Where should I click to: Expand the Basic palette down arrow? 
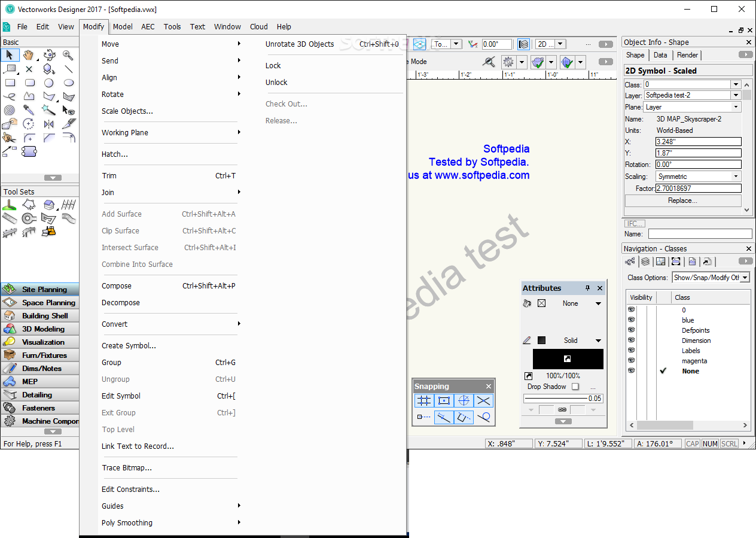pos(53,178)
